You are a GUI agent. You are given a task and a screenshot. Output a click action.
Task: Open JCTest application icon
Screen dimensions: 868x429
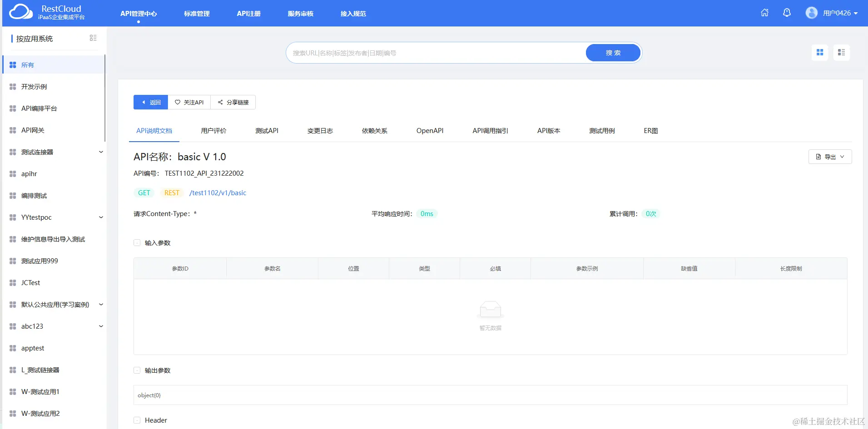pyautogui.click(x=13, y=283)
